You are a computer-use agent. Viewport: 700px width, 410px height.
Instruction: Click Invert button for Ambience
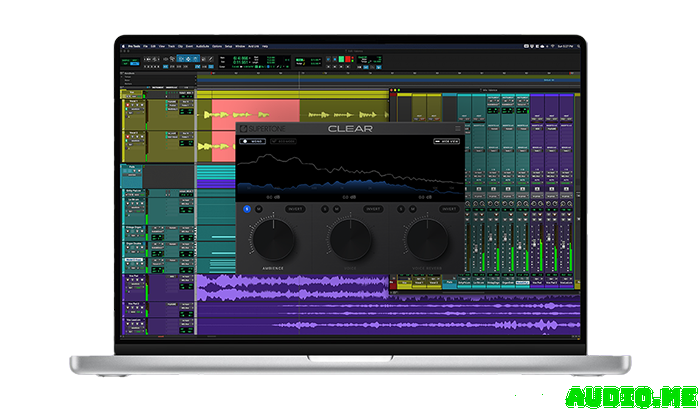pyautogui.click(x=295, y=209)
